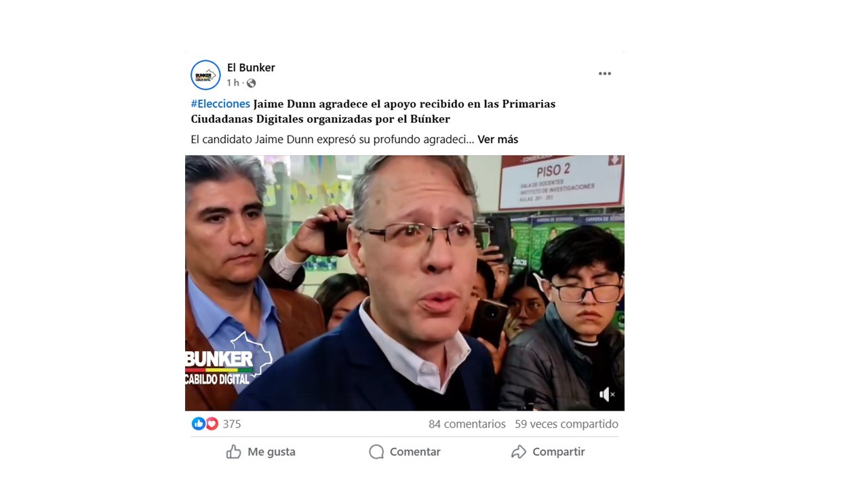Unmute the video with the speaker icon

coord(607,394)
